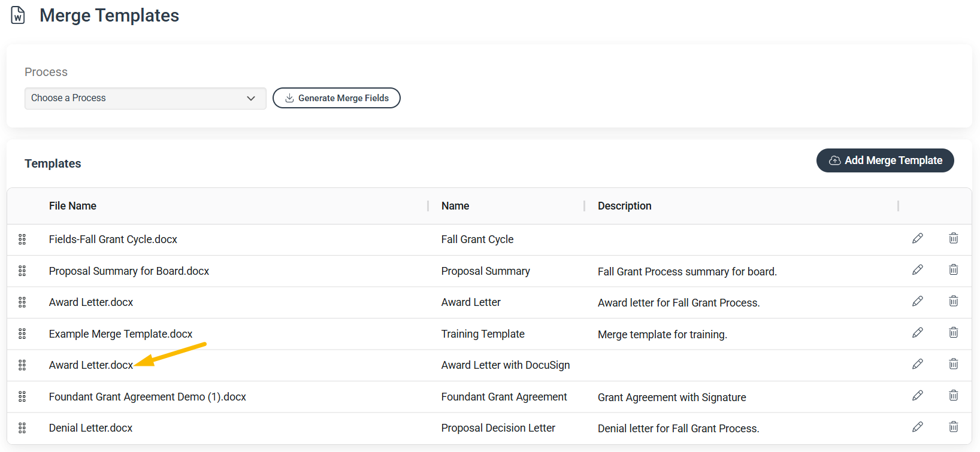The image size is (980, 452).
Task: Click the Description column header
Action: [x=624, y=206]
